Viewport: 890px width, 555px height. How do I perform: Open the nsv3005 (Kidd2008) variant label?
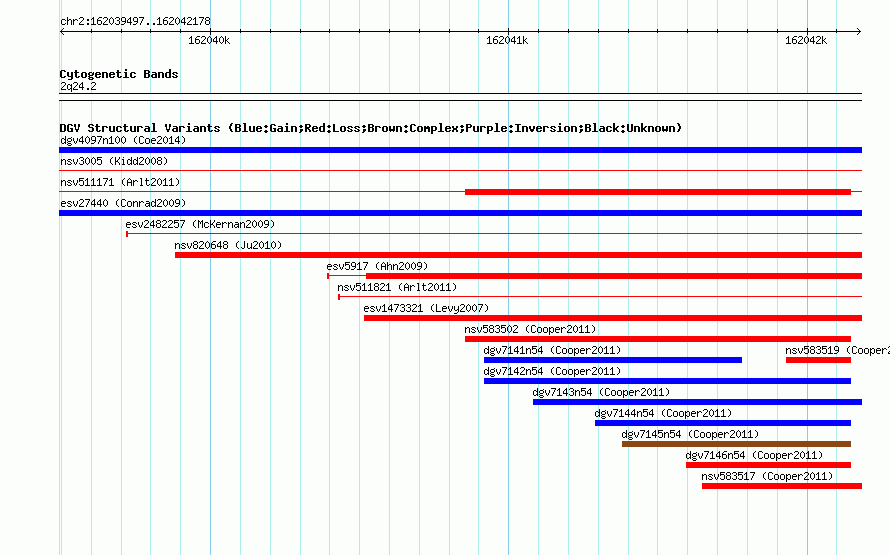point(114,161)
